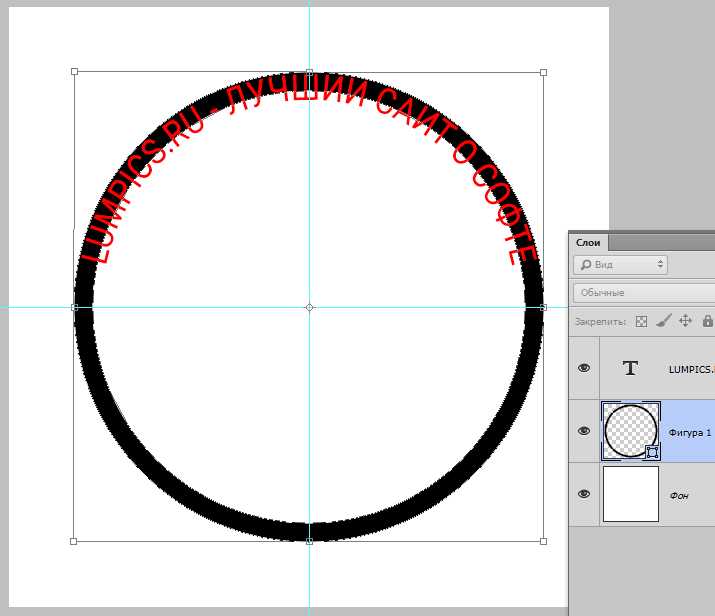Screen dimensions: 715x616
Task: Click the vector mask badge on Фигура 1 thumbnail
Action: [x=652, y=452]
